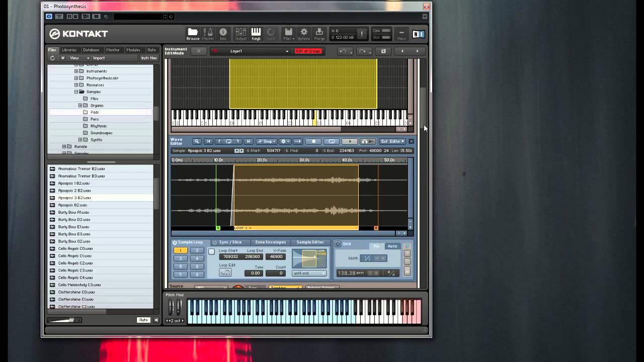
Task: Expand the Rumble folder
Action: click(64, 147)
